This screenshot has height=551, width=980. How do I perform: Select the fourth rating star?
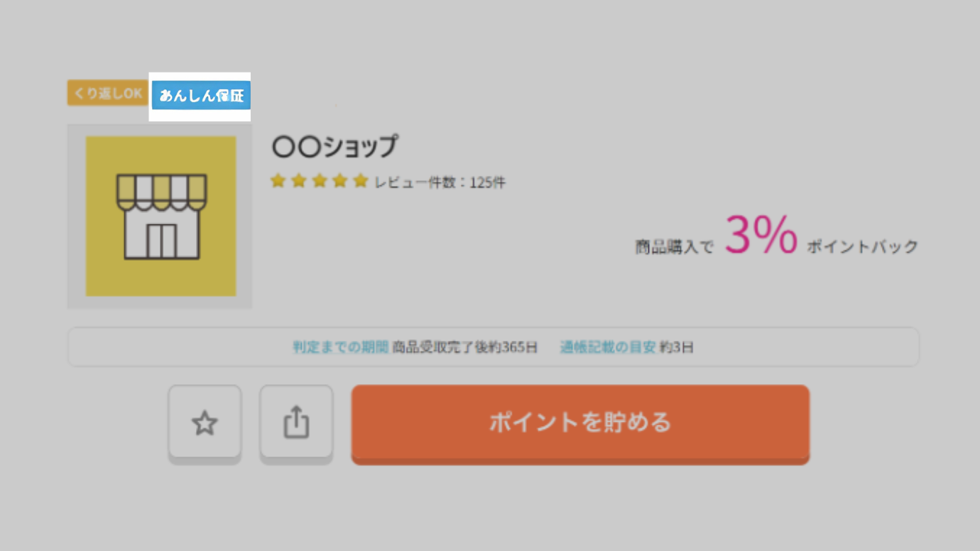coord(339,181)
